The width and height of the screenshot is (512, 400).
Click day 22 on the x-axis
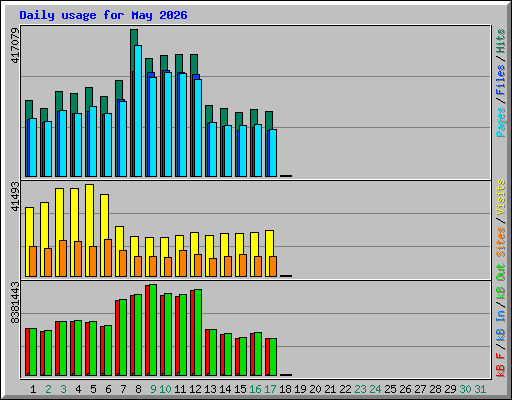(345, 389)
